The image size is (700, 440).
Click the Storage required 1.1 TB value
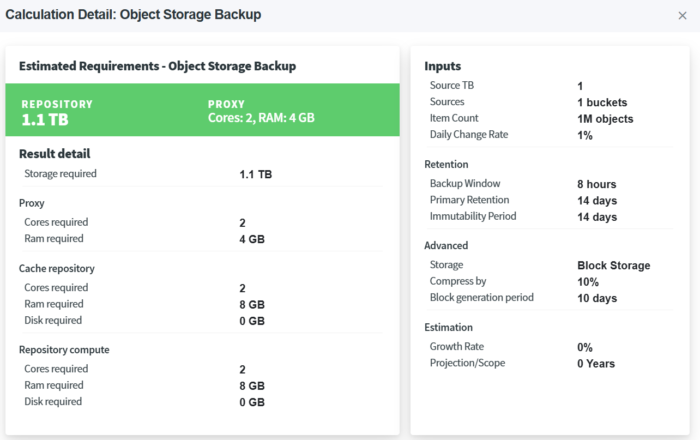point(256,174)
